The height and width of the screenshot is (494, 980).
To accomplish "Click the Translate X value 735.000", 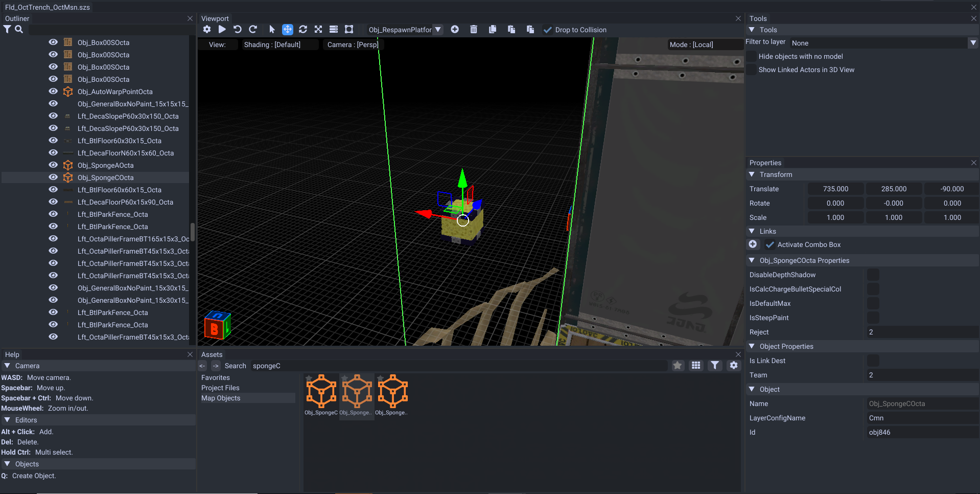I will pyautogui.click(x=835, y=189).
